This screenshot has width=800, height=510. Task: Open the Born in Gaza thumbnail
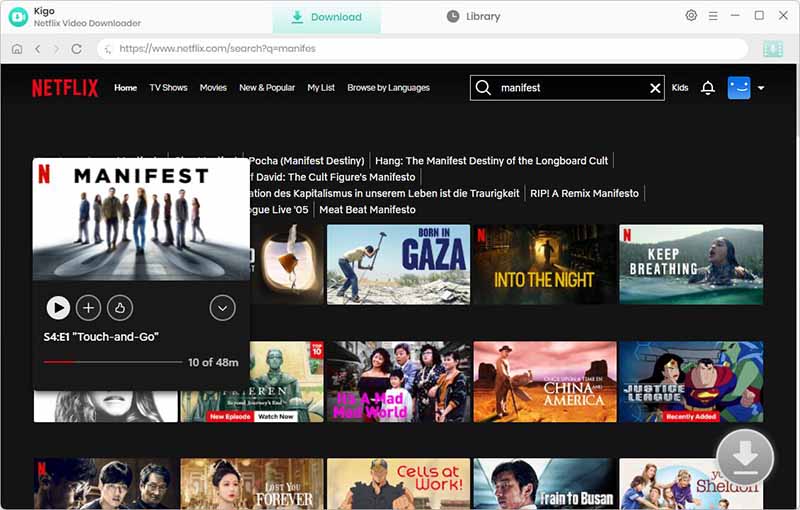pyautogui.click(x=398, y=265)
